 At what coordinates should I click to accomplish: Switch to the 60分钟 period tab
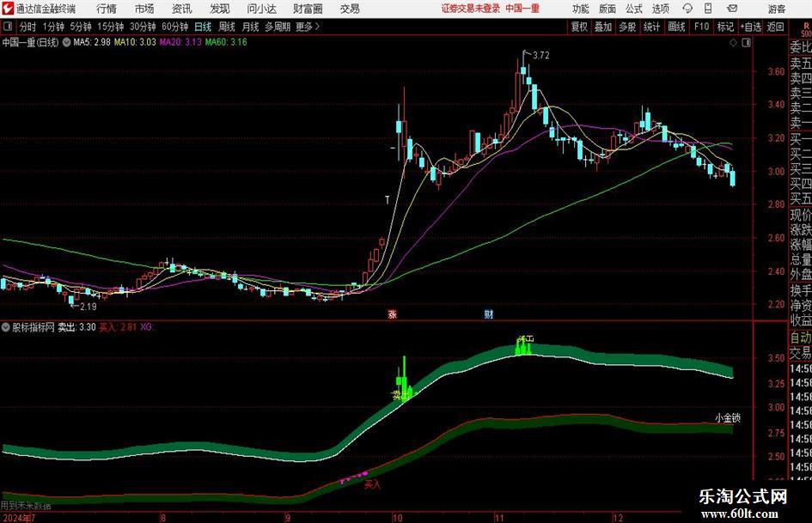click(x=175, y=27)
